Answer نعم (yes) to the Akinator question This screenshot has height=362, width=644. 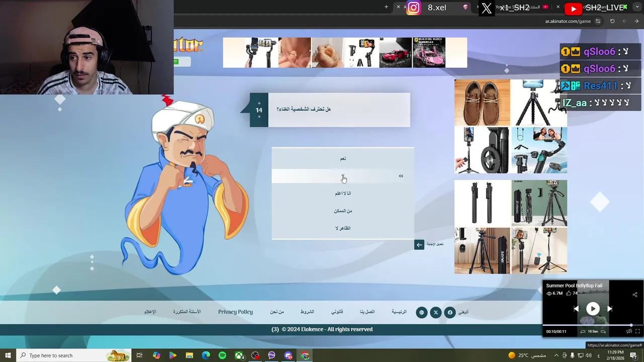click(343, 158)
